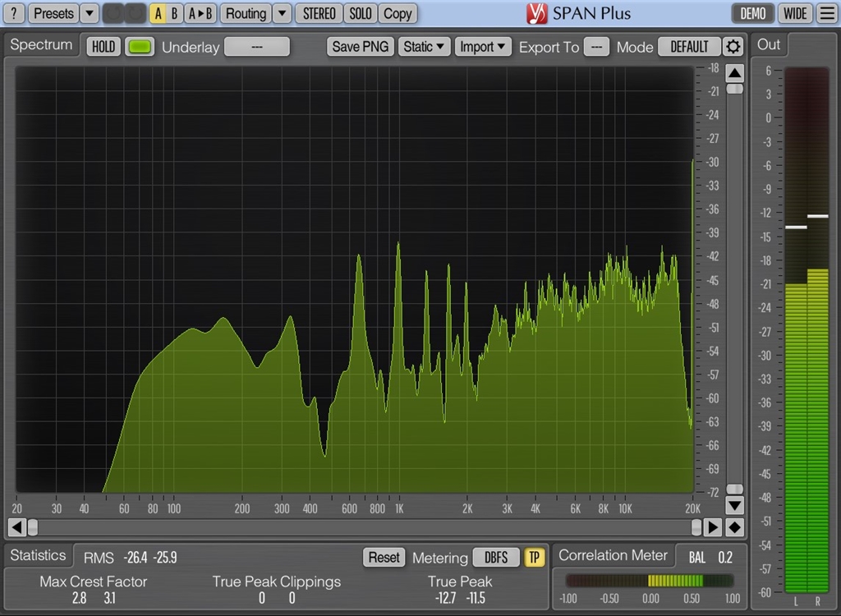Switch to the Spectrum tab
The height and width of the screenshot is (616, 841).
(41, 45)
